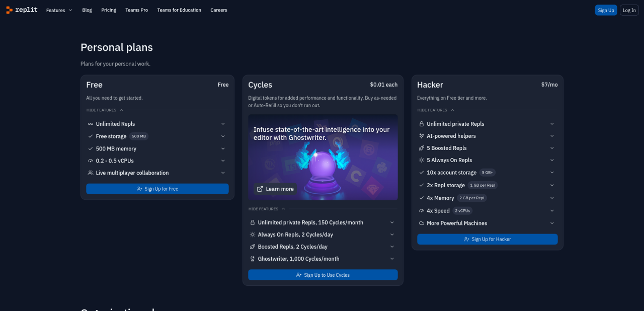Expand the Free storage feature details

pyautogui.click(x=223, y=136)
